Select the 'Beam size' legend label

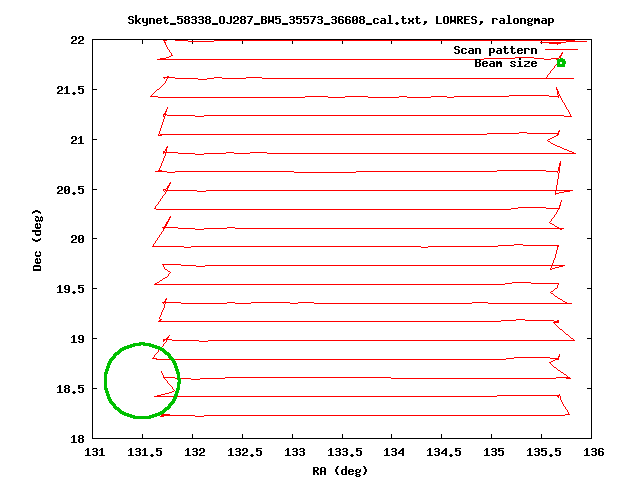[506, 63]
